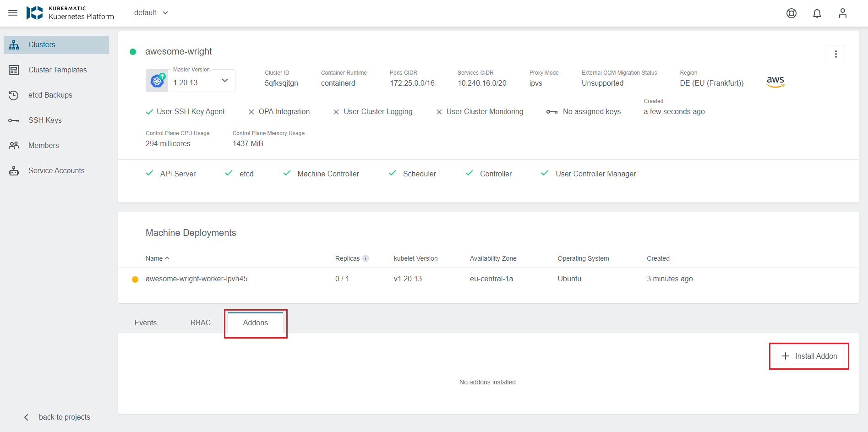Viewport: 868px width, 432px height.
Task: Click the Replicas info icon
Action: [x=366, y=258]
